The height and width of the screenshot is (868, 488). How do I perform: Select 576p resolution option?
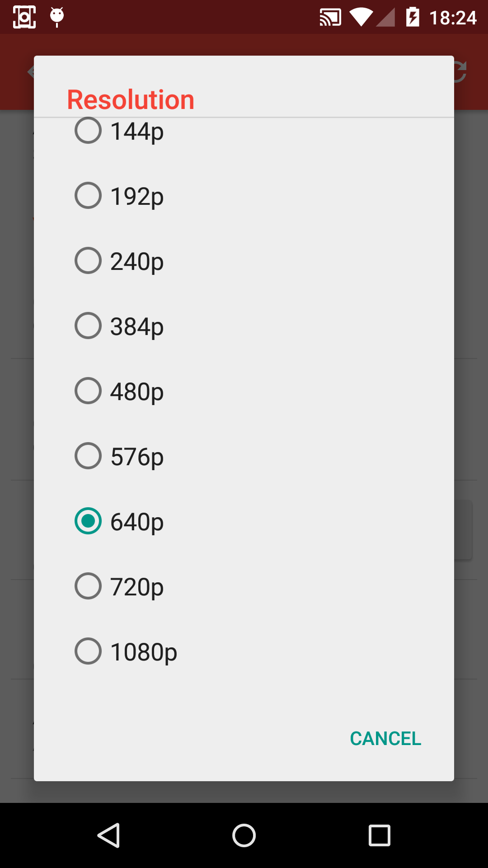point(88,456)
